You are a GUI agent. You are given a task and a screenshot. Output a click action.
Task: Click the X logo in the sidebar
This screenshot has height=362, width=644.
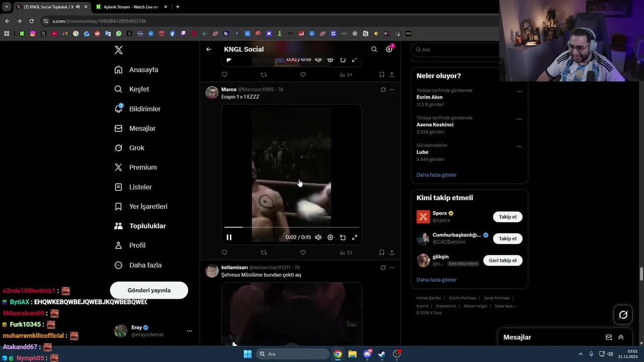click(x=119, y=50)
